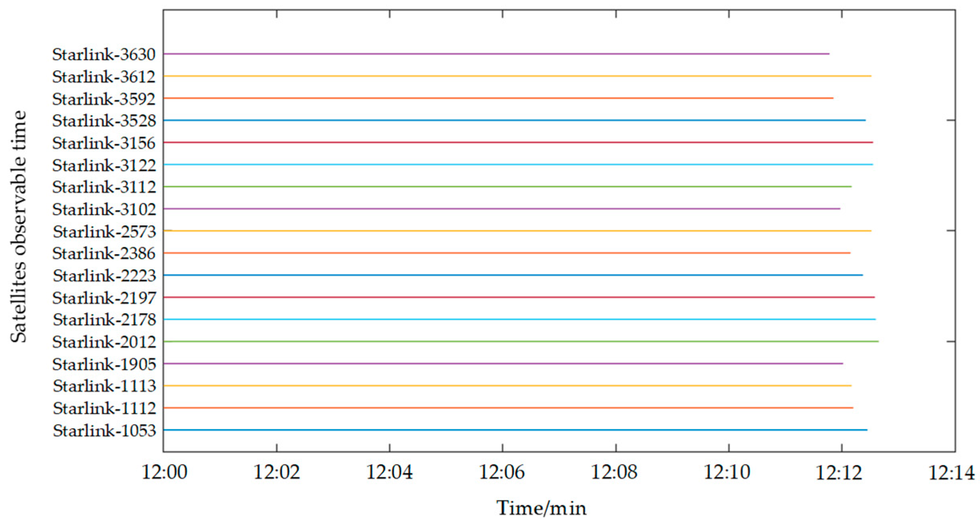The width and height of the screenshot is (980, 520).
Task: Click the Starlink-2012 label
Action: (104, 342)
